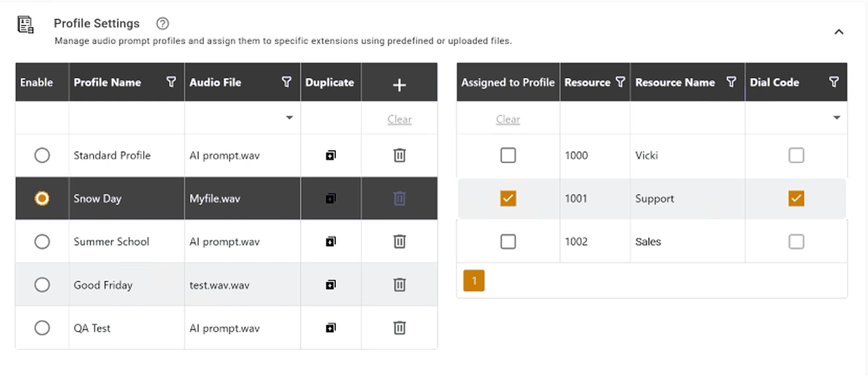Click the Profile Settings section icon
This screenshot has height=376, width=868.
point(25,25)
